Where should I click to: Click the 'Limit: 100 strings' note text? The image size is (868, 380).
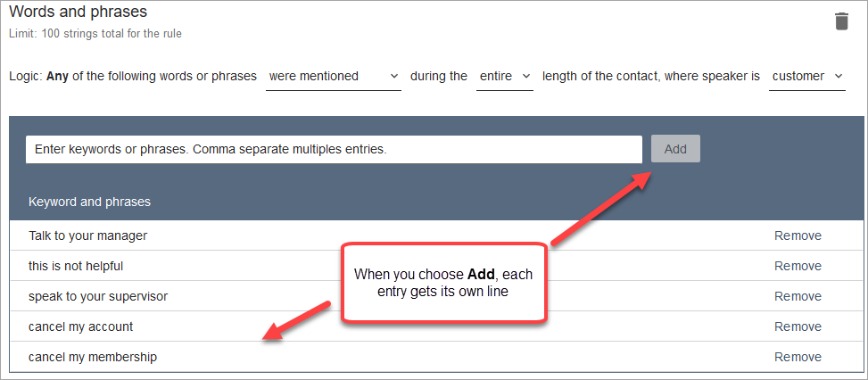click(95, 34)
